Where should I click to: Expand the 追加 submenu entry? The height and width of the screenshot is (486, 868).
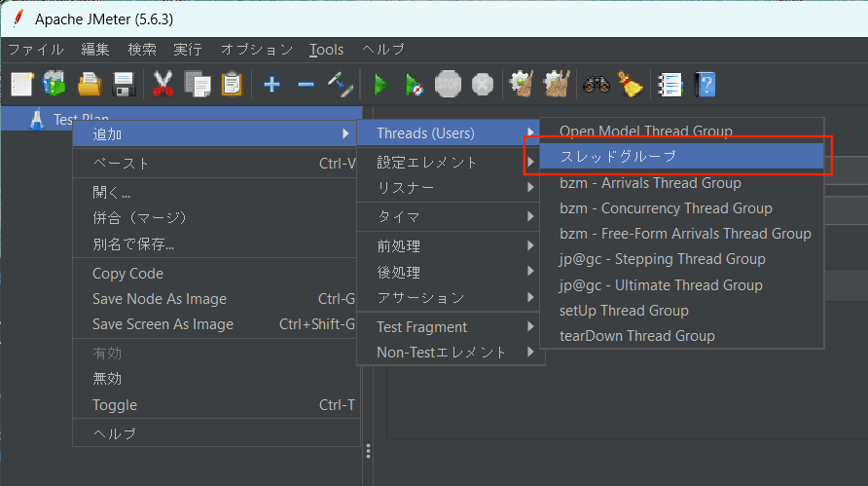tap(215, 134)
